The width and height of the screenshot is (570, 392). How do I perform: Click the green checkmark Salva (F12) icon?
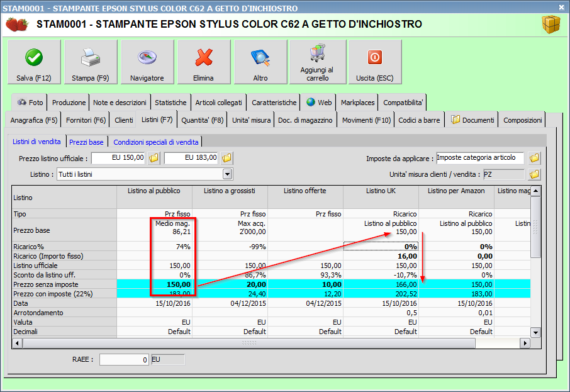[34, 58]
